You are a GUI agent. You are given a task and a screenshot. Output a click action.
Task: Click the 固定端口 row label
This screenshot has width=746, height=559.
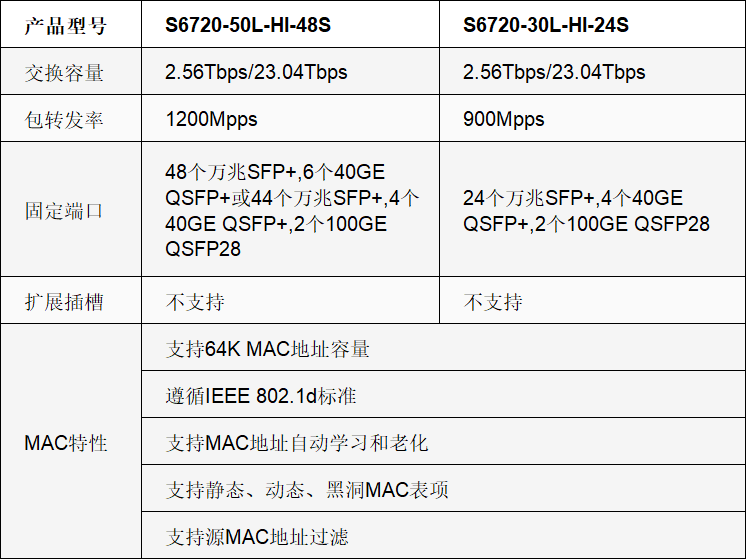[65, 211]
